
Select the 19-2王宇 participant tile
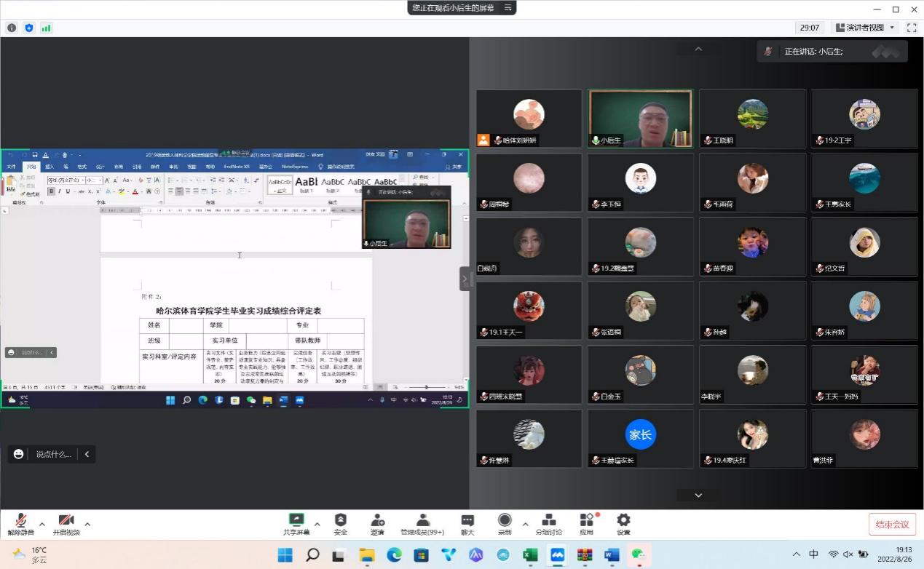864,118
